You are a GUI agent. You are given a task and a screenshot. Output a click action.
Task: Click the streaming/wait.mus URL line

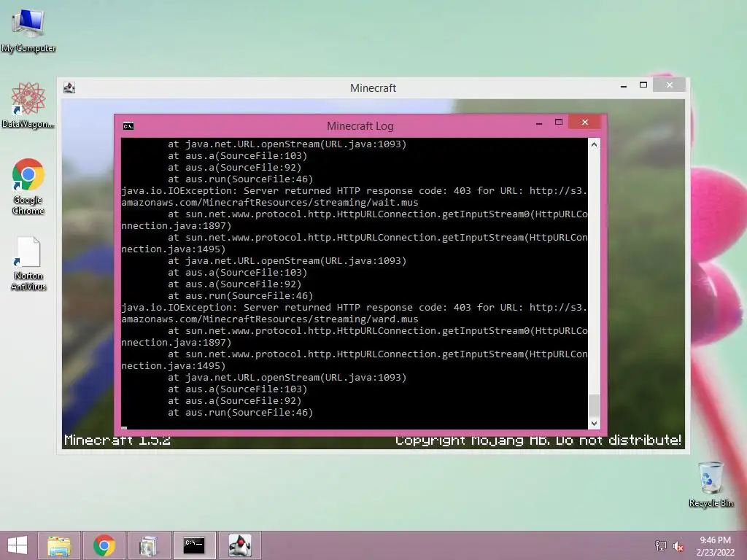270,203
